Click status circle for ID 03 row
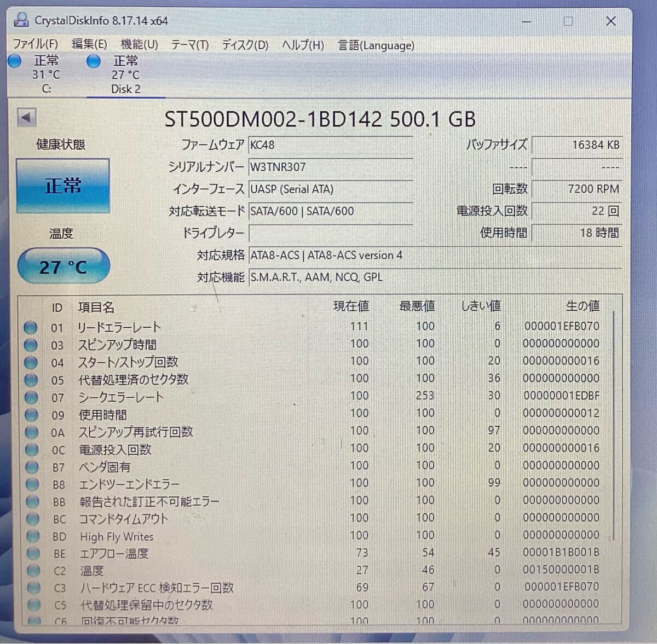 coord(31,345)
